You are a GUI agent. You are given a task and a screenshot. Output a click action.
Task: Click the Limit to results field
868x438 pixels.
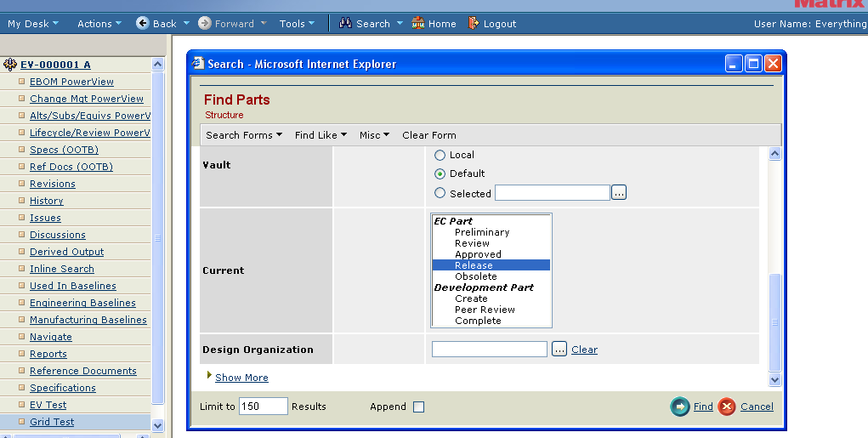263,407
